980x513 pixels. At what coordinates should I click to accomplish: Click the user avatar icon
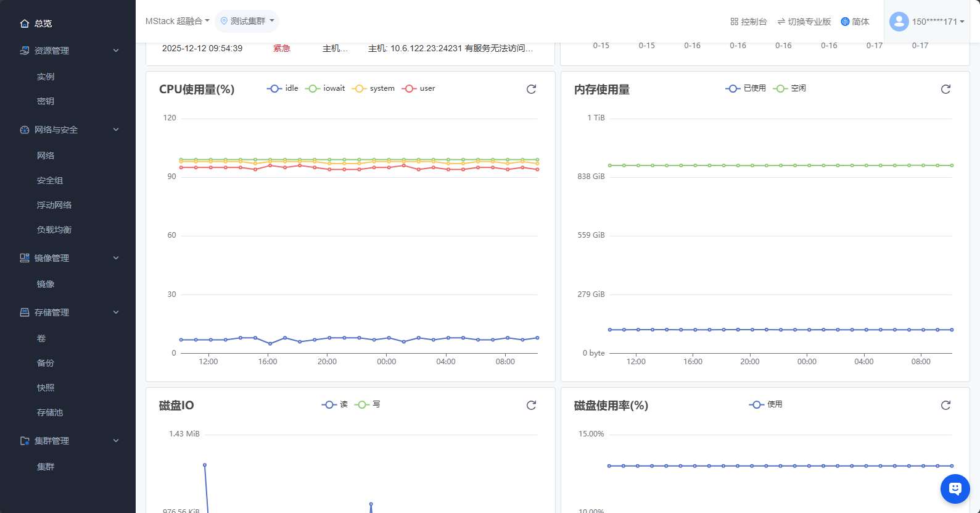tap(899, 22)
